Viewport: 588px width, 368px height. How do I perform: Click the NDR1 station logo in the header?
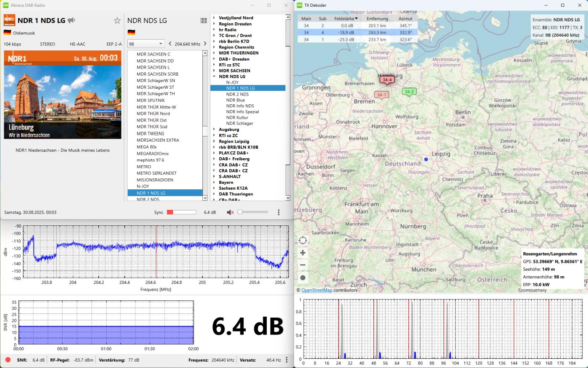[x=9, y=20]
